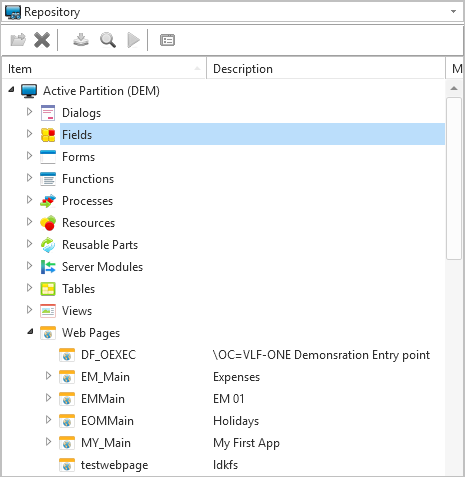
Task: Collapse the Active Partition (DEM) node
Action: 12,89
